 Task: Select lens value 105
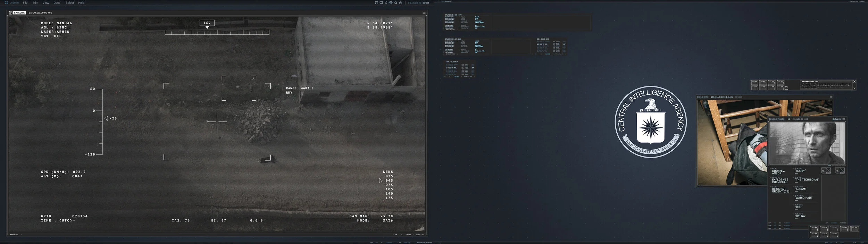pos(389,189)
